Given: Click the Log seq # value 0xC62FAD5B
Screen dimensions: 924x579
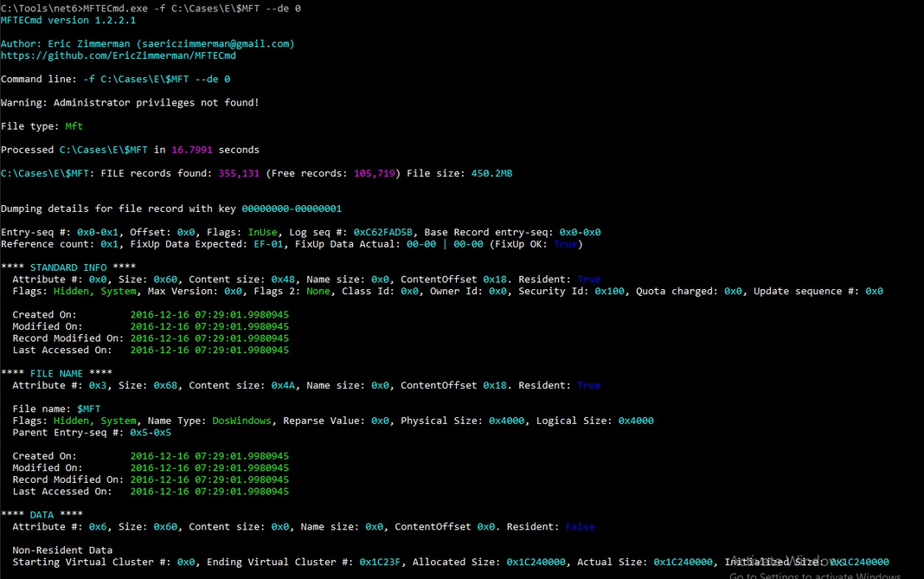Looking at the screenshot, I should click(x=383, y=232).
